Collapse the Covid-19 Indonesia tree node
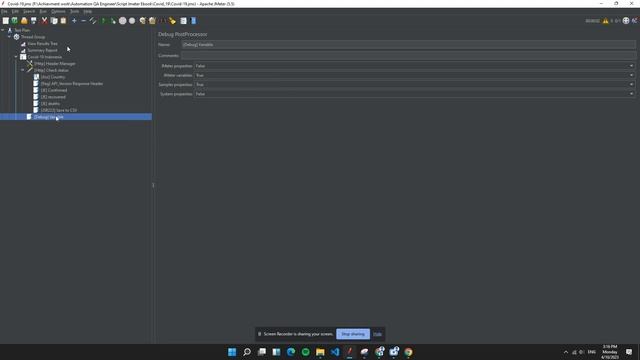This screenshot has width=640, height=360. (16, 57)
